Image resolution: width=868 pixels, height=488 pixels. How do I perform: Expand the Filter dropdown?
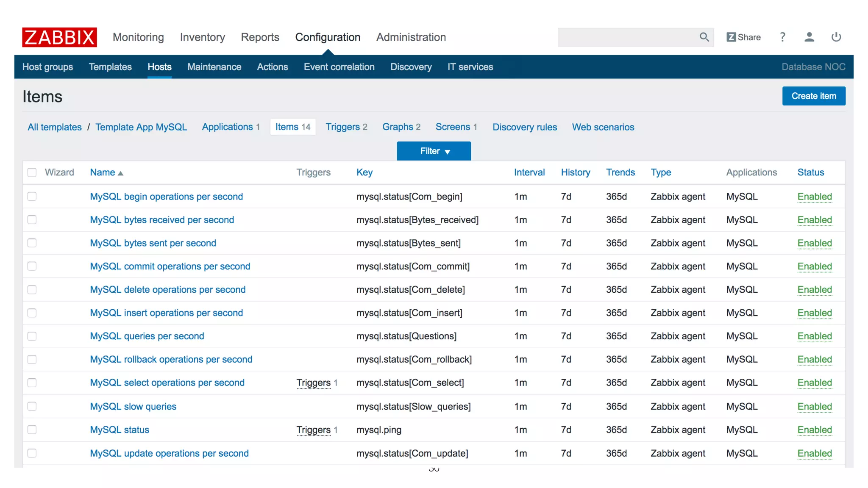click(x=434, y=151)
